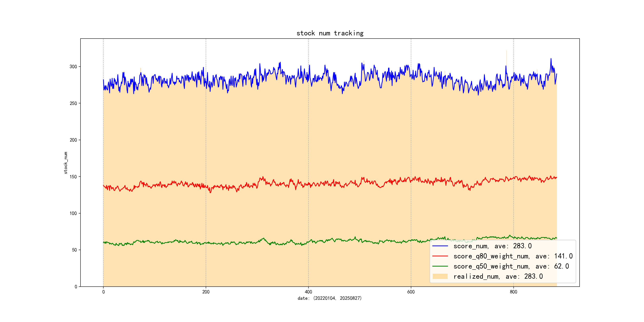644x322 pixels.
Task: Click the stock_num y-axis label
Action: click(x=66, y=163)
